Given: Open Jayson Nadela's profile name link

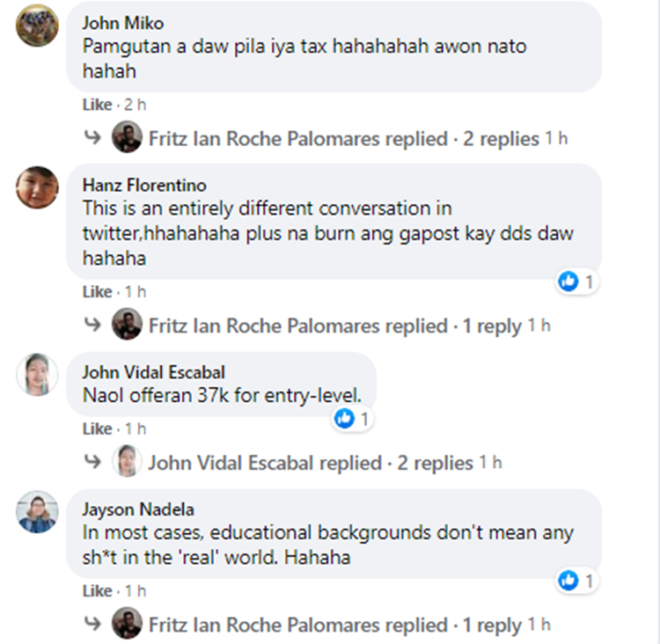Looking at the screenshot, I should click(x=138, y=509).
